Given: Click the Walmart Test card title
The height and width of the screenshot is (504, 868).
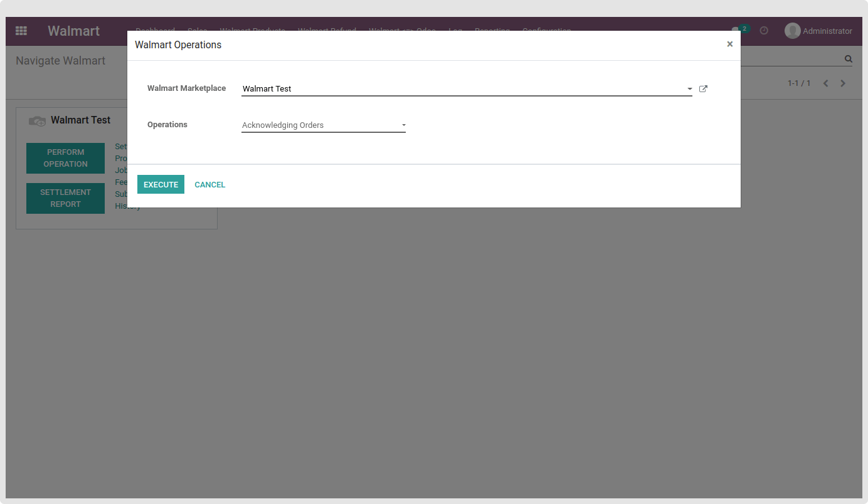Looking at the screenshot, I should [80, 120].
